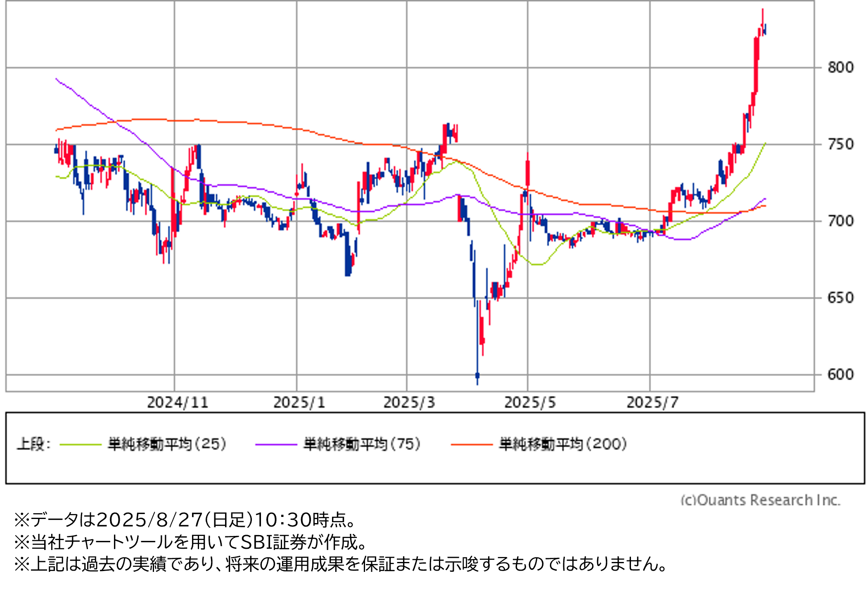Click the 2025/3 date axis label
Viewport: 868px width, 607px height.
[409, 402]
